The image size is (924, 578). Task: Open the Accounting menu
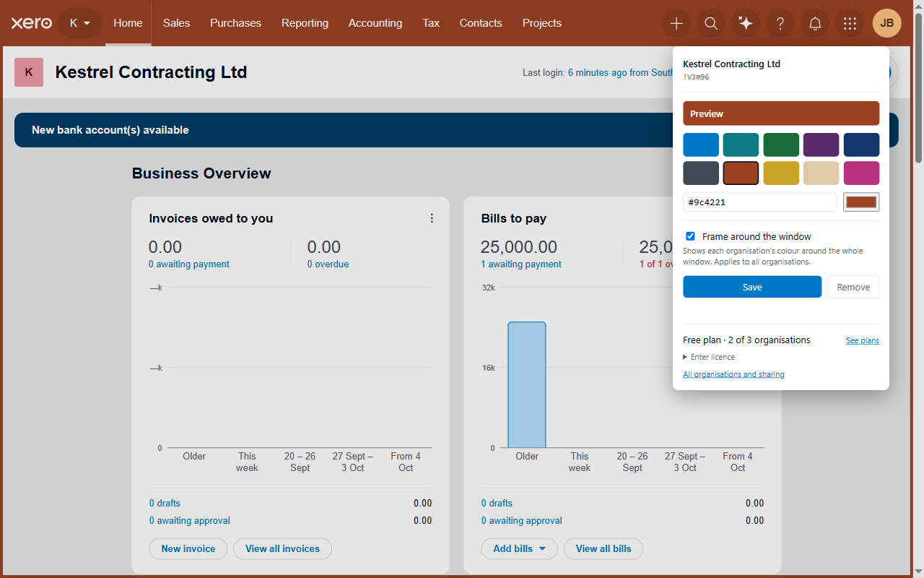pyautogui.click(x=375, y=23)
